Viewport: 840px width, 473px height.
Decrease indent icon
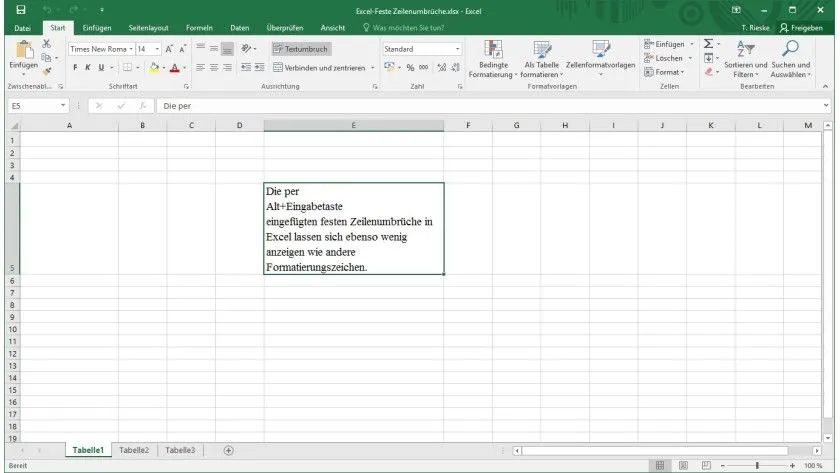(x=246, y=67)
